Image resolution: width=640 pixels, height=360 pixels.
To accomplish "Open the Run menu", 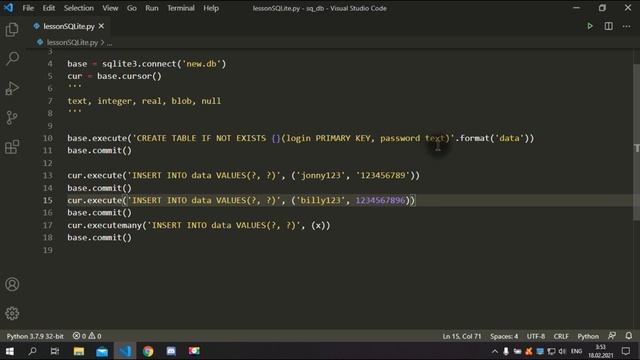I will click(x=152, y=8).
